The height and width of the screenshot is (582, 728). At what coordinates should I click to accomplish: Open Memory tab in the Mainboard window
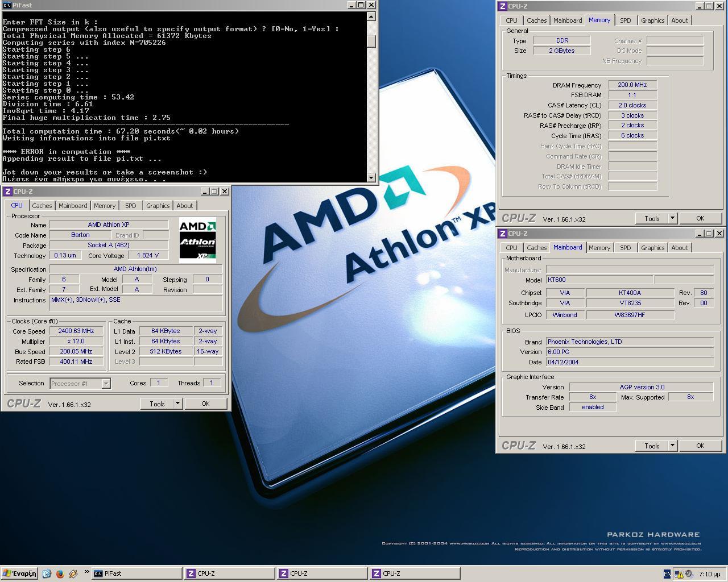pos(599,248)
